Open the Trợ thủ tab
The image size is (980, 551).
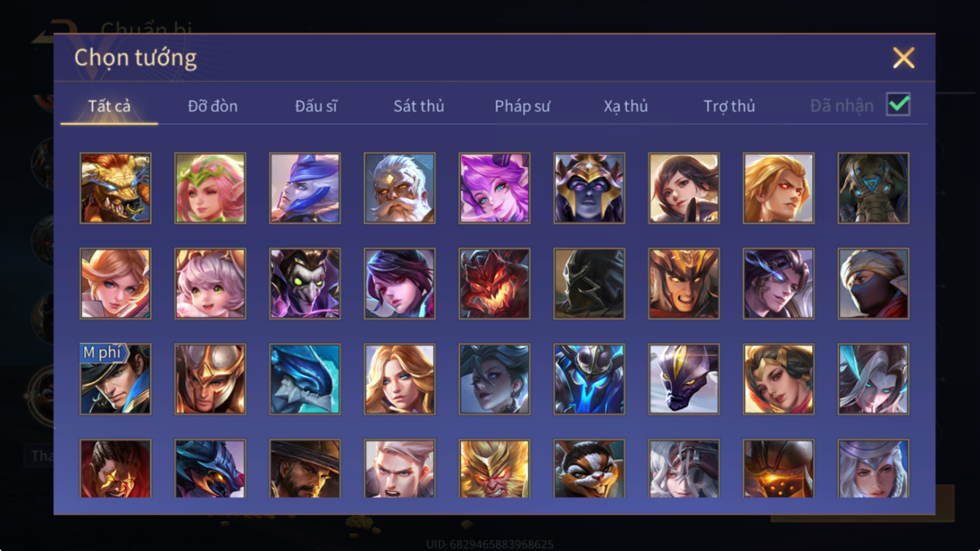coord(729,106)
